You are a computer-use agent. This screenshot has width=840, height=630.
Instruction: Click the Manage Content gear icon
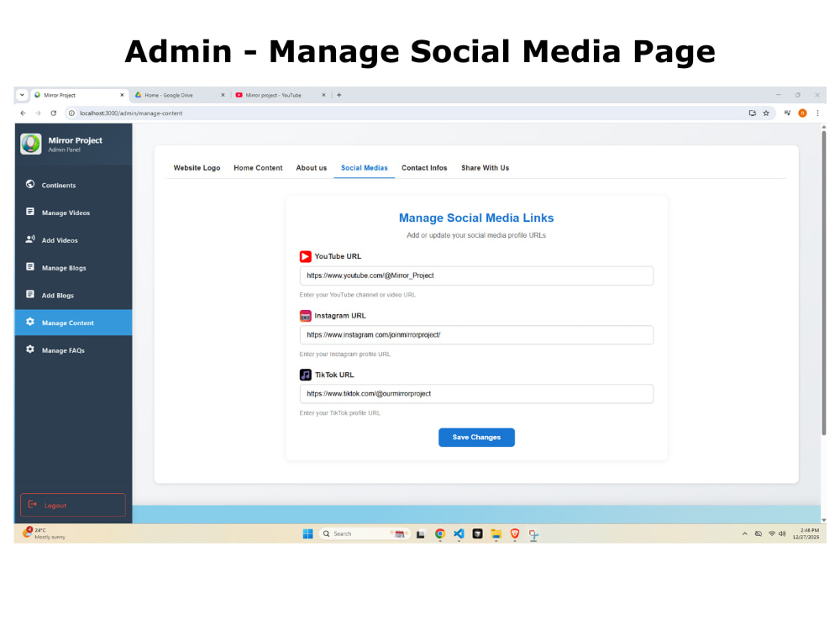[x=30, y=322]
